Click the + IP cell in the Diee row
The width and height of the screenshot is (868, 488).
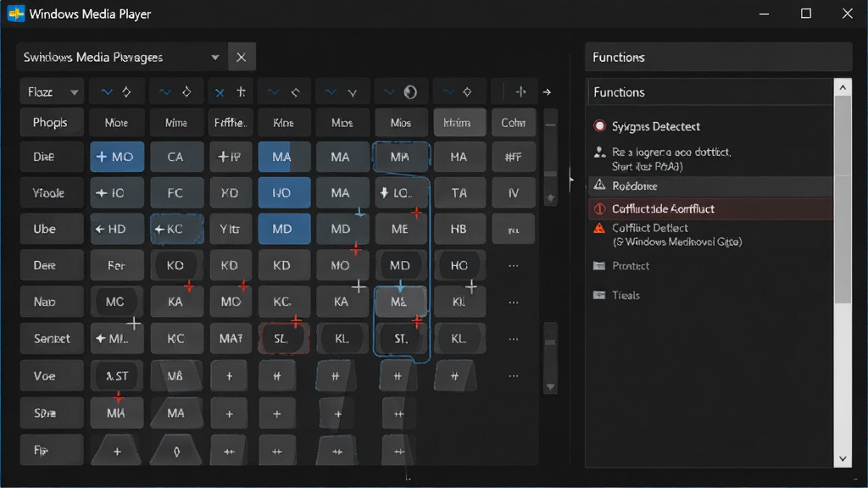pyautogui.click(x=231, y=157)
